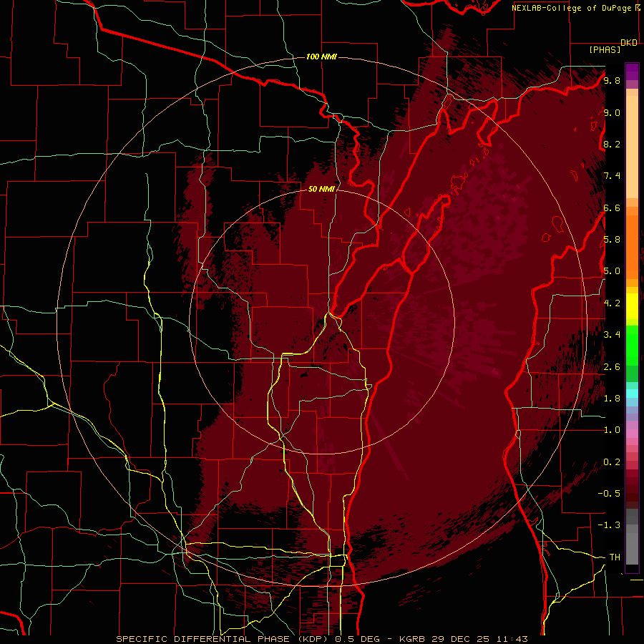Click the 5.0 value on color scale
The image size is (644, 644).
pyautogui.click(x=612, y=271)
